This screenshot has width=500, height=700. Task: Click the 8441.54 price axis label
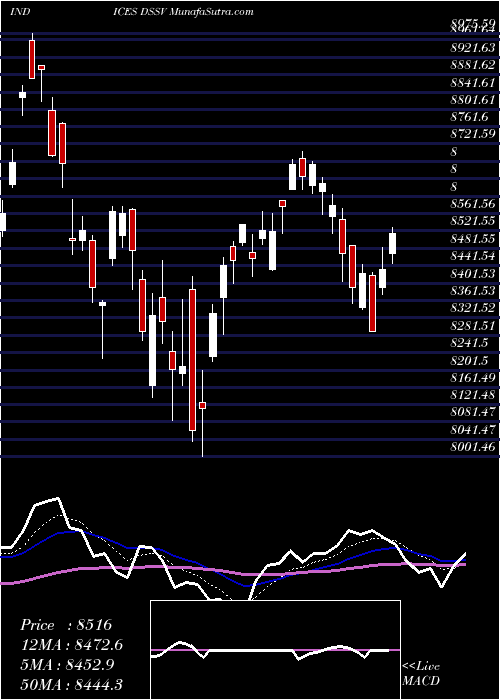point(474,256)
